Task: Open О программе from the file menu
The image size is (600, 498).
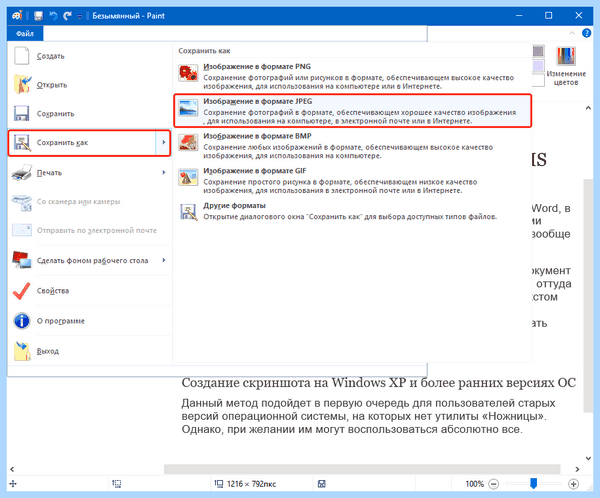Action: point(90,321)
